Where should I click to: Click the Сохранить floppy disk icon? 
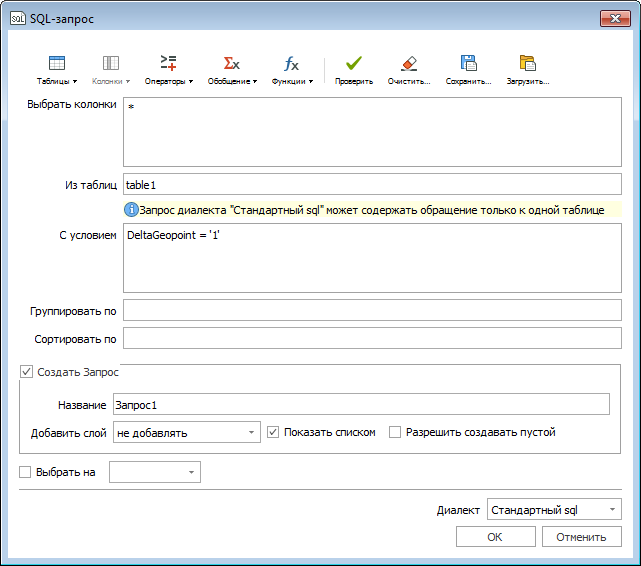468,64
